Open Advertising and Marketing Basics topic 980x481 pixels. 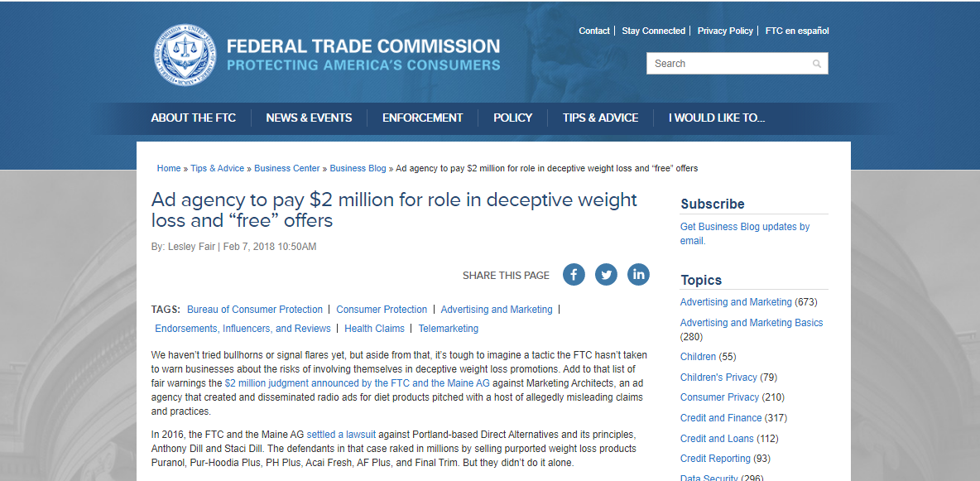pyautogui.click(x=752, y=323)
